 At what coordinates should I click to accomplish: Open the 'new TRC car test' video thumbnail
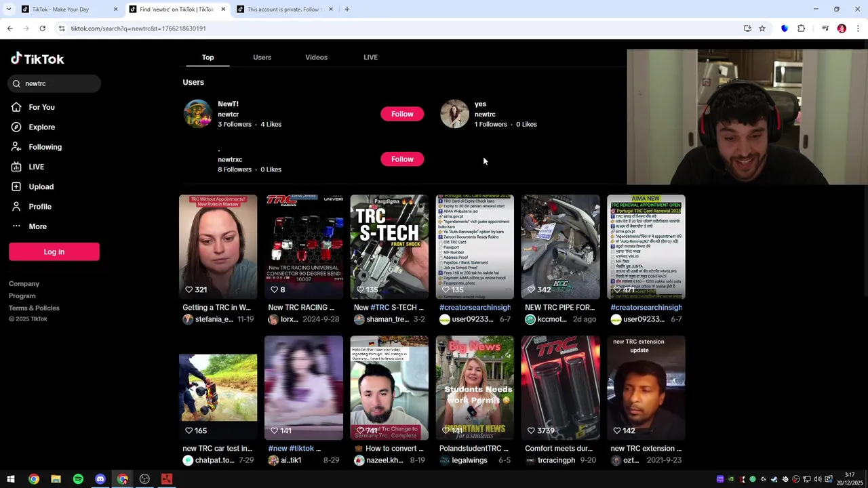218,388
